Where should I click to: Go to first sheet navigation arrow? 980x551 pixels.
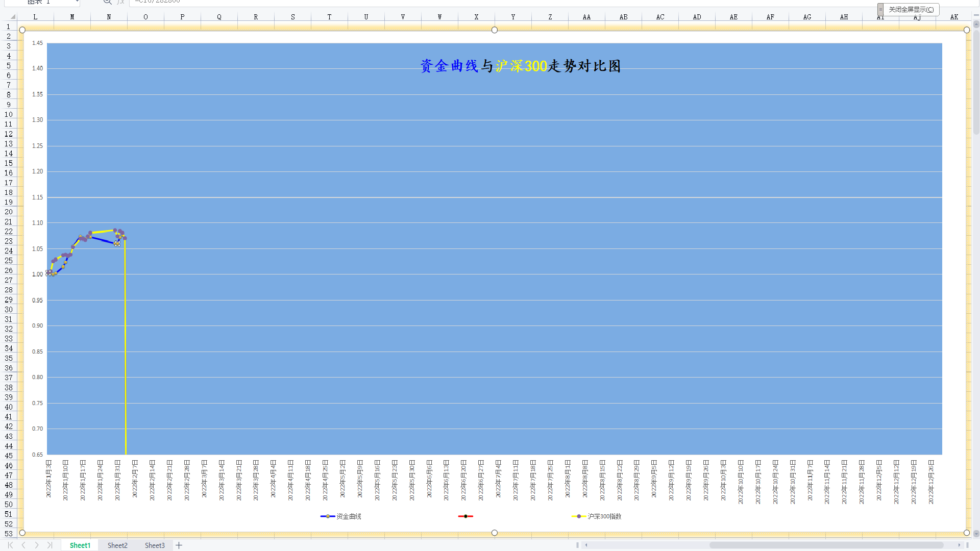pos(10,545)
